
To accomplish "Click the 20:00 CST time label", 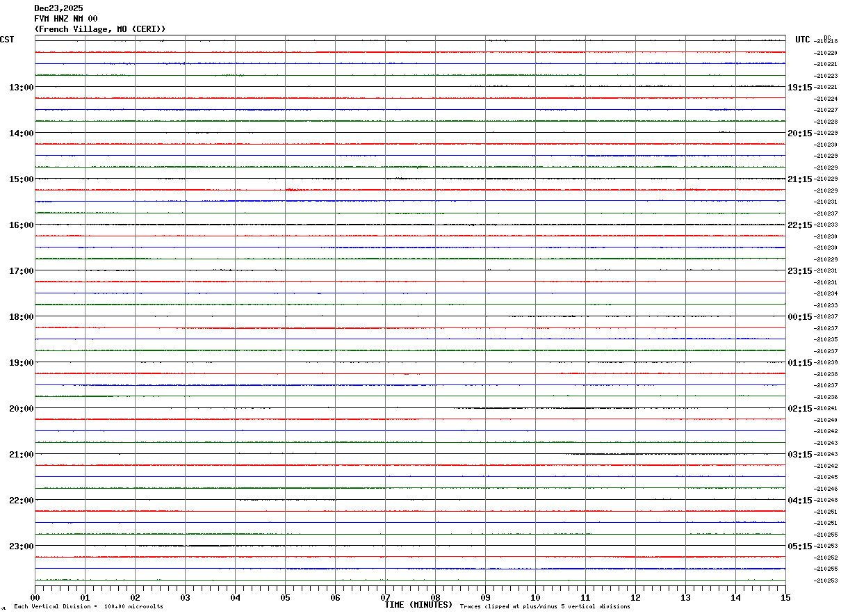I will pyautogui.click(x=22, y=408).
